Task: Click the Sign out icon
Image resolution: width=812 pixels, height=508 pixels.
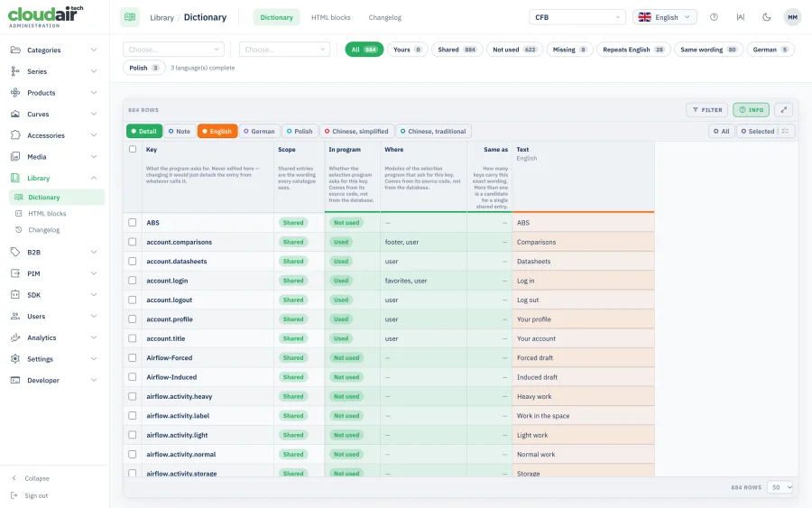Action: coord(14,495)
